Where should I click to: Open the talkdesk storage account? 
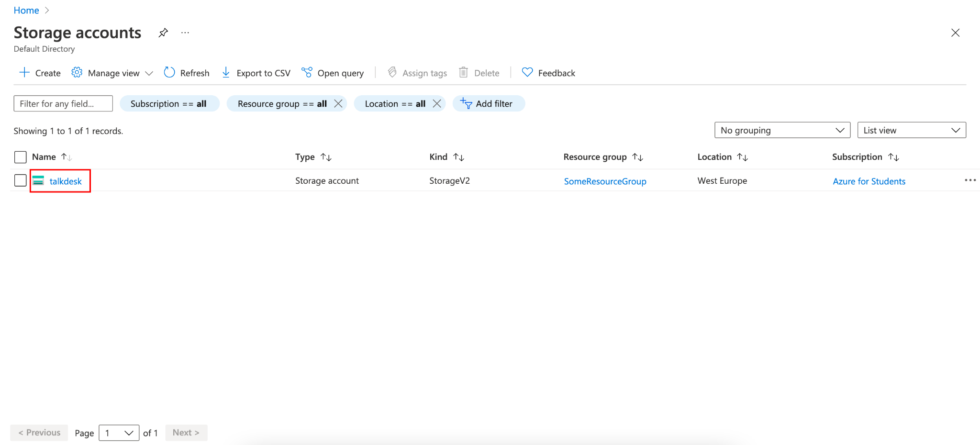66,181
